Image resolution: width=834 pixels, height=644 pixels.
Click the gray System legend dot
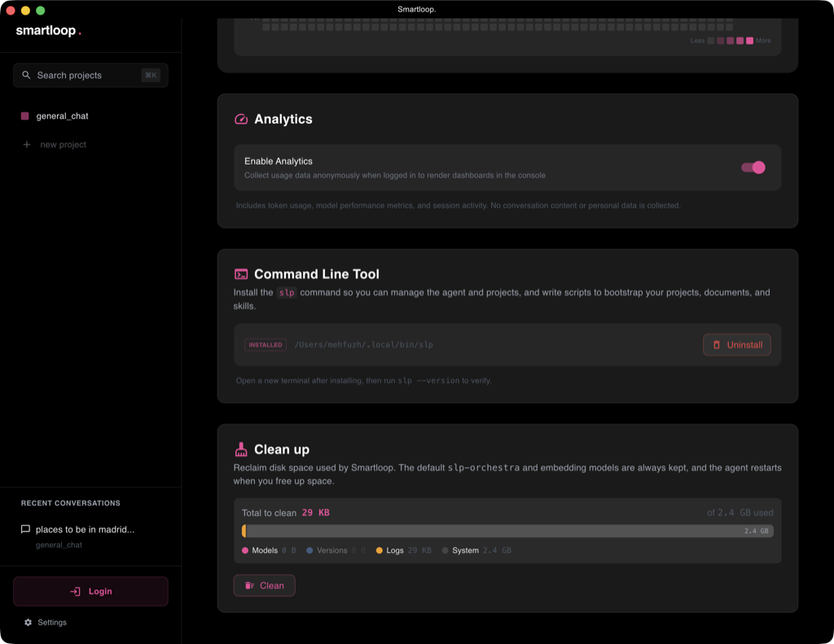[x=446, y=550]
